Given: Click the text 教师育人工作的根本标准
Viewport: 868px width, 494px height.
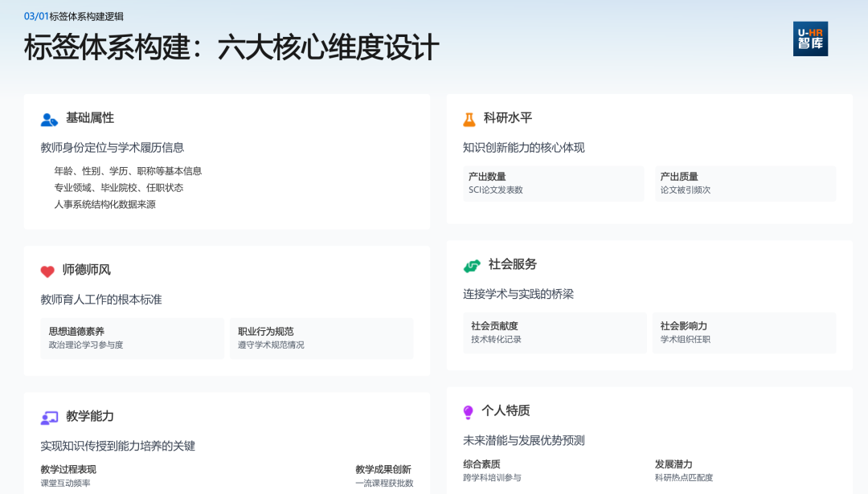Looking at the screenshot, I should (101, 300).
